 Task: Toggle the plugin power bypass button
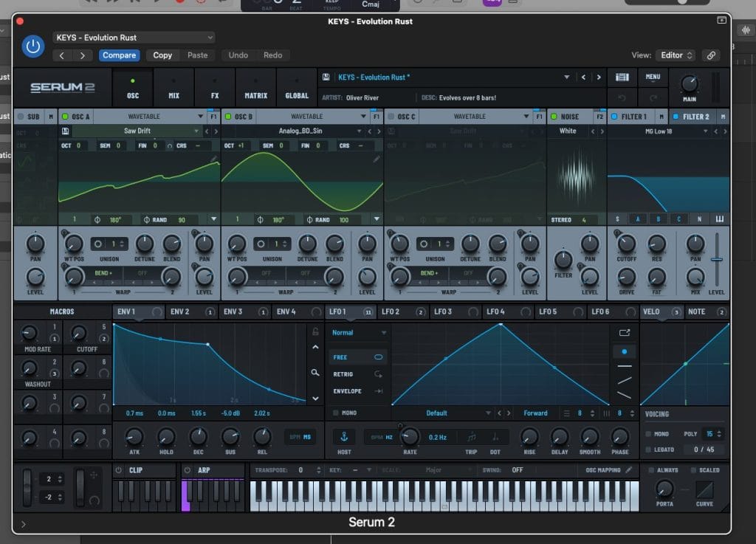click(33, 47)
